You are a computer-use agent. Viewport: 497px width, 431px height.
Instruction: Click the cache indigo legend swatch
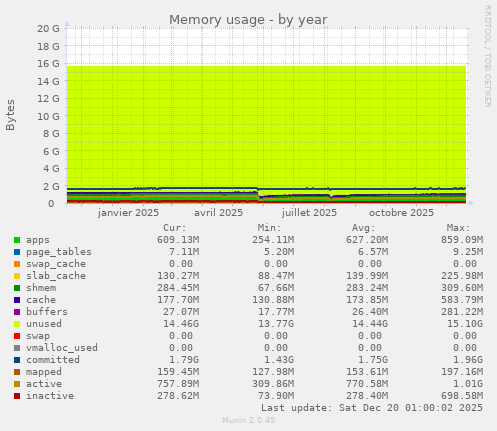[x=17, y=300]
